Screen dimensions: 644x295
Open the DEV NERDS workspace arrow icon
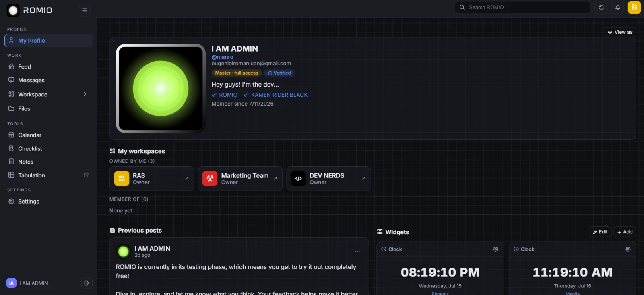tap(363, 178)
